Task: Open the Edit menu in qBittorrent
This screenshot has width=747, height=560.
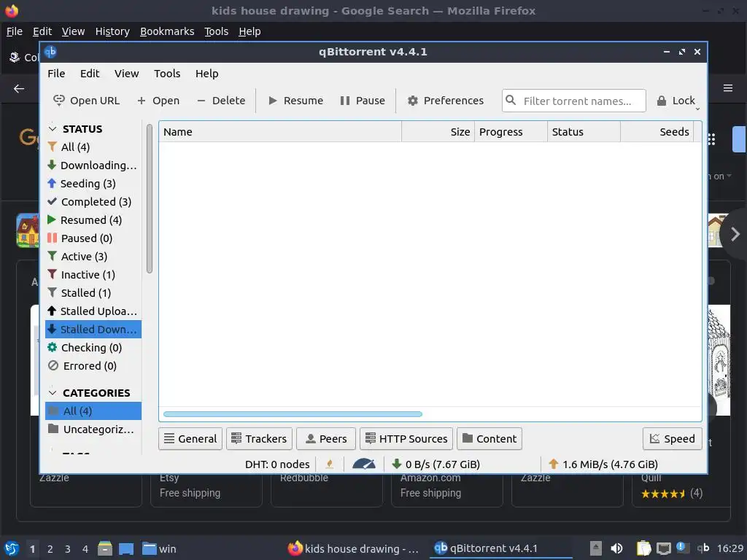Action: pos(90,74)
